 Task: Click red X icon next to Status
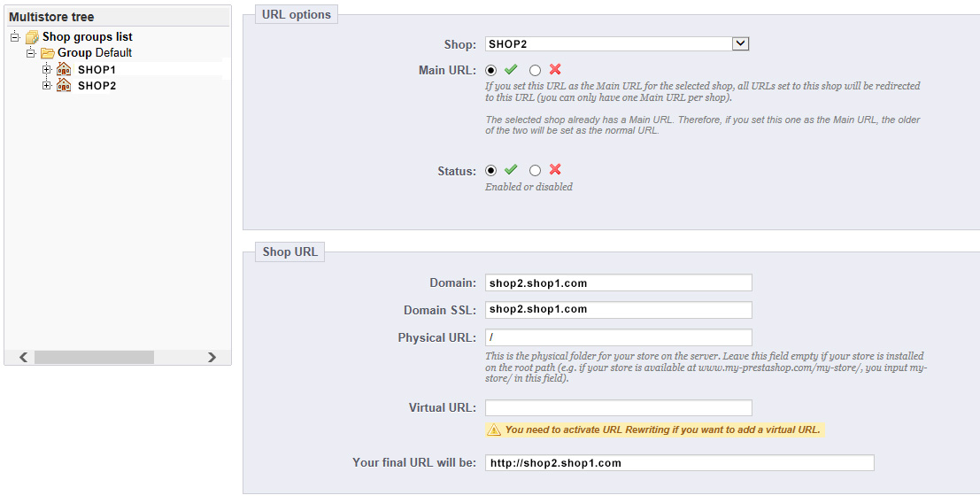click(x=555, y=170)
